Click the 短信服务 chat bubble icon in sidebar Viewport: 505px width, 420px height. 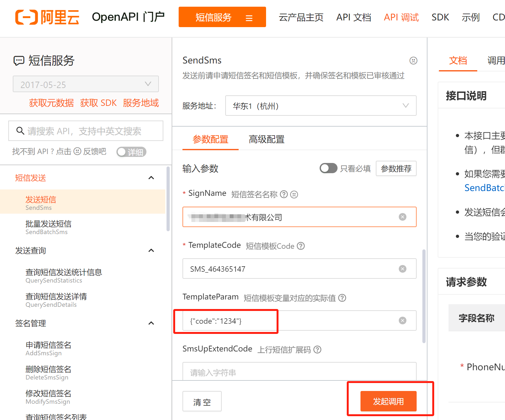(x=19, y=61)
